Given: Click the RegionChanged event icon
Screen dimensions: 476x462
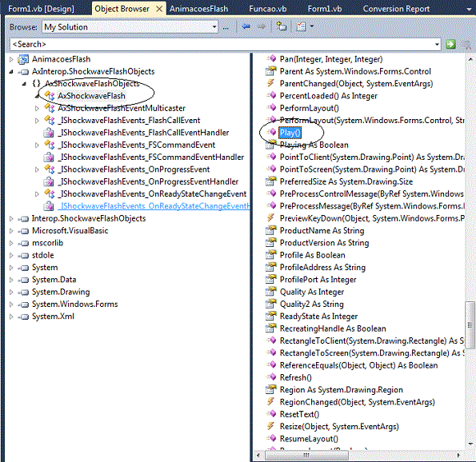Looking at the screenshot, I should 270,401.
